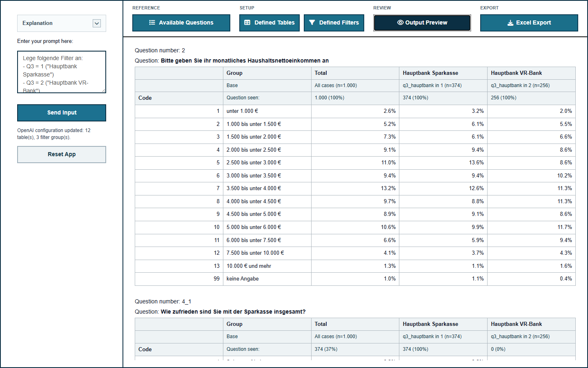Click the 'Code' header in first table

click(145, 98)
